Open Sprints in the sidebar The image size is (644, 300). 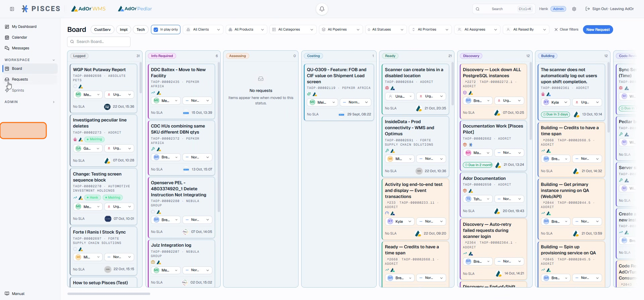click(x=30, y=90)
